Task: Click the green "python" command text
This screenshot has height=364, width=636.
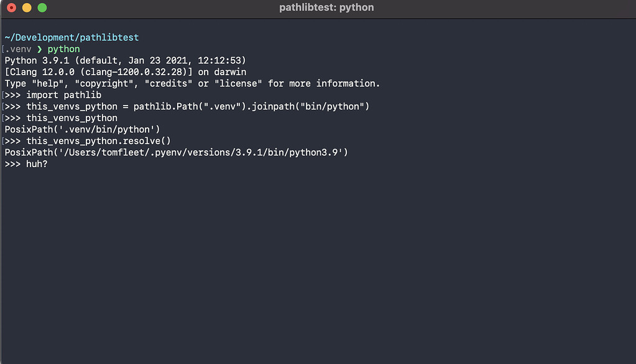Action: 63,49
